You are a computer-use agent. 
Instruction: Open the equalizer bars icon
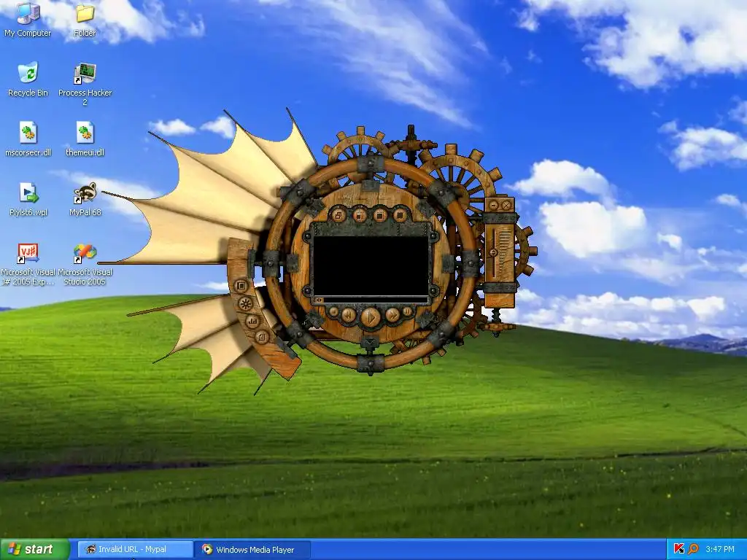(252, 322)
